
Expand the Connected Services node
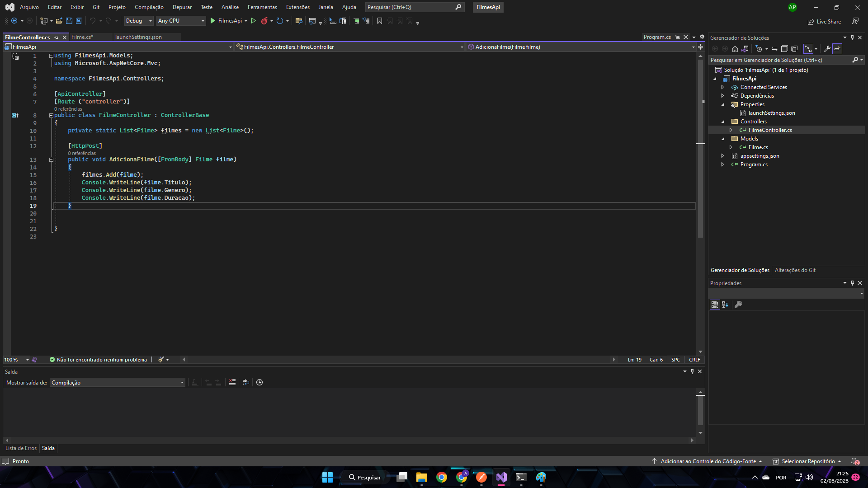[722, 87]
